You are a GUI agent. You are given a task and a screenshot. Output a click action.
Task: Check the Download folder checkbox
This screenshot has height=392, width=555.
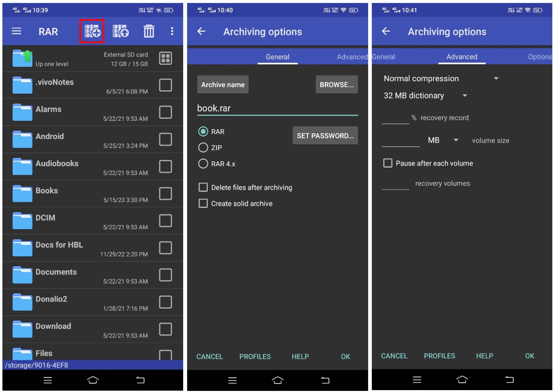click(165, 329)
